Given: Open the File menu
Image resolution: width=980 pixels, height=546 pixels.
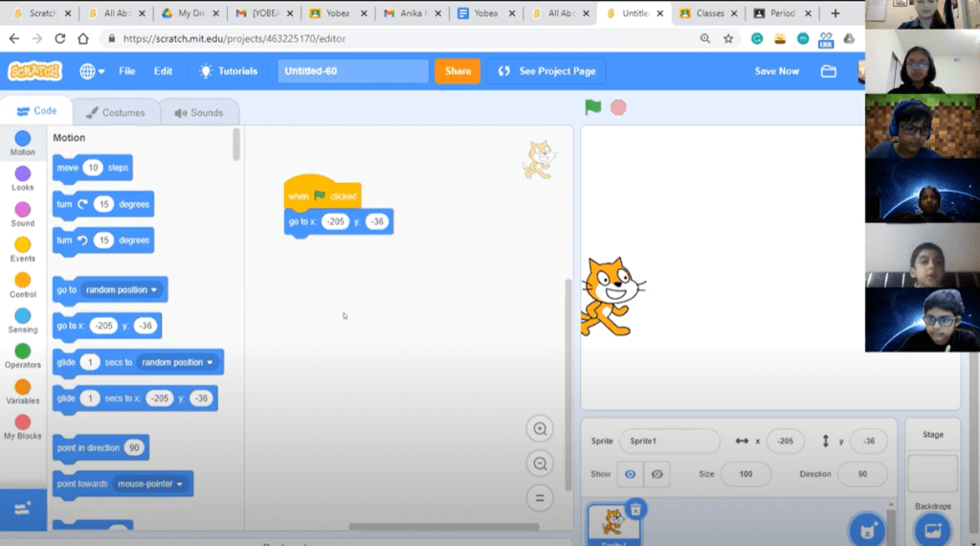Looking at the screenshot, I should (x=127, y=71).
